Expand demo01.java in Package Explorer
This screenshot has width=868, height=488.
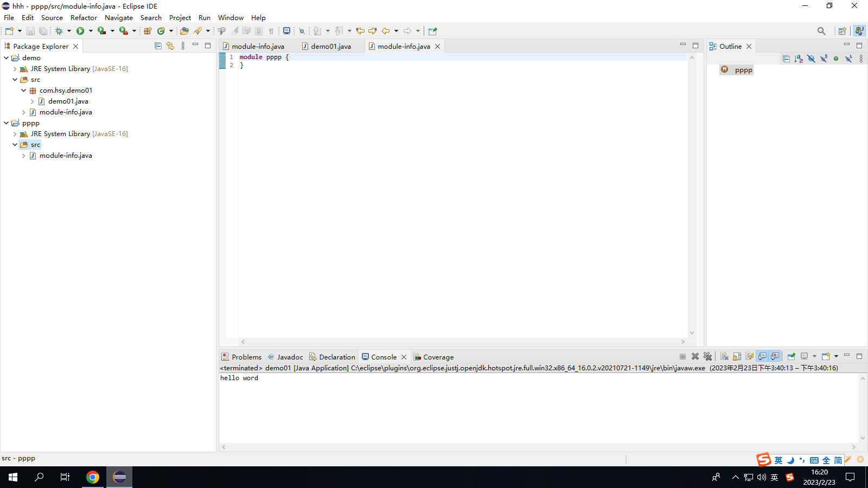[32, 101]
